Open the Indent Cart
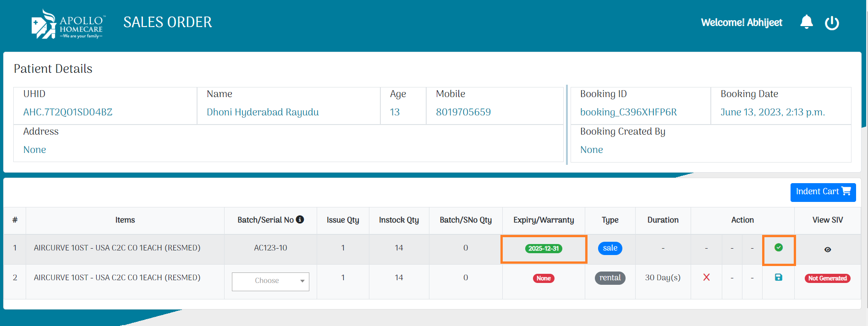The width and height of the screenshot is (868, 326). click(823, 192)
